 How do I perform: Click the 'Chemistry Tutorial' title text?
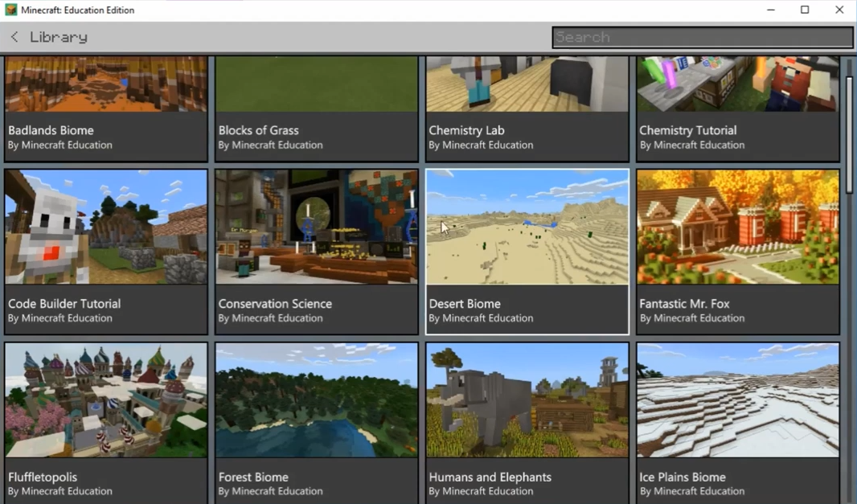tap(688, 131)
